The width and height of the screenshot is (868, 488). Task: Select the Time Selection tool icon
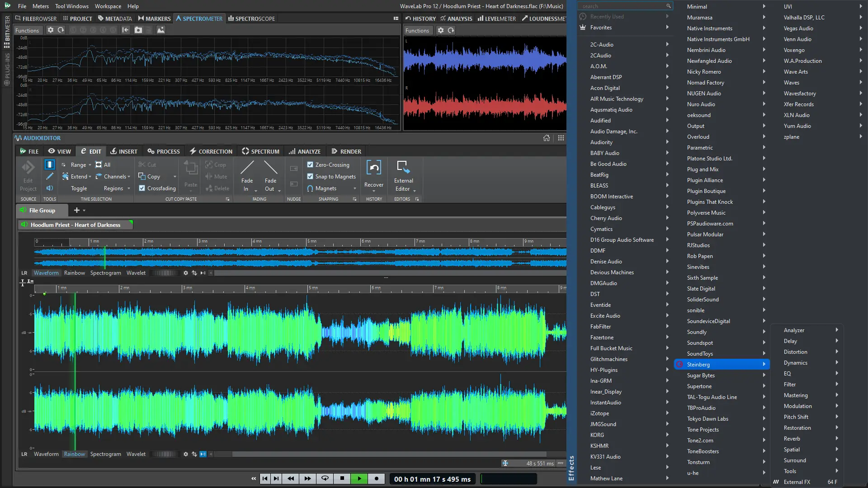click(50, 164)
